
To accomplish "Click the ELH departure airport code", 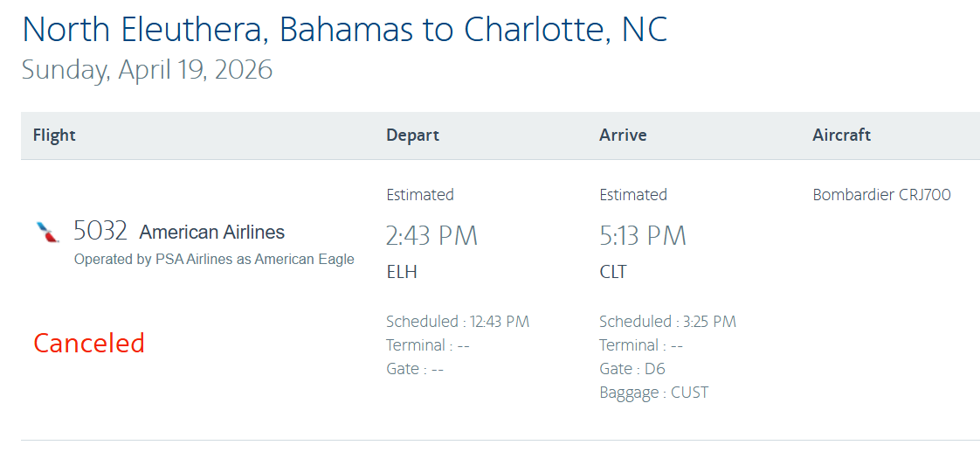I will click(x=402, y=272).
